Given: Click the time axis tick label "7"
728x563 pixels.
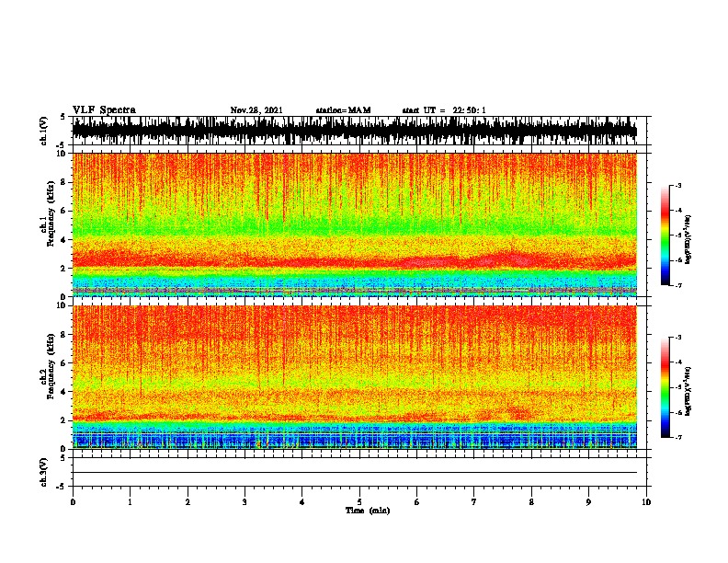Looking at the screenshot, I should coord(474,501).
